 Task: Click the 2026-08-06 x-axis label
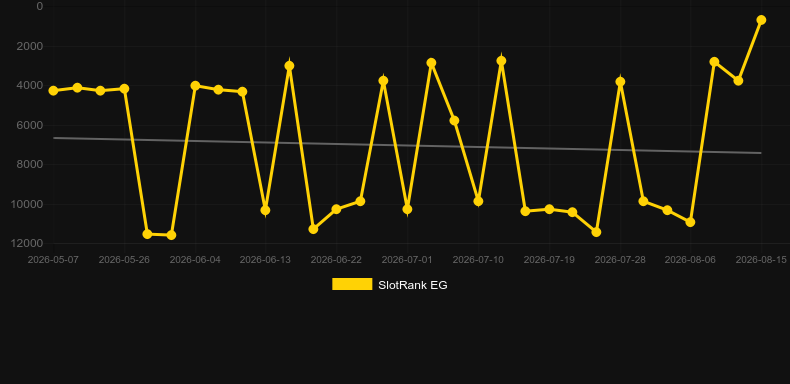tap(690, 260)
